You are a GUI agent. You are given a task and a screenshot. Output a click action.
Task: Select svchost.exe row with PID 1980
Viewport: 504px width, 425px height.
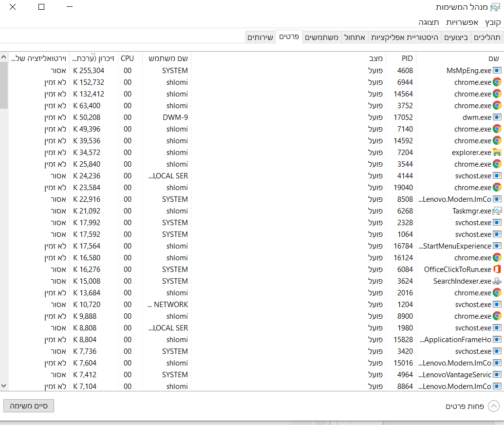pyautogui.click(x=255, y=328)
